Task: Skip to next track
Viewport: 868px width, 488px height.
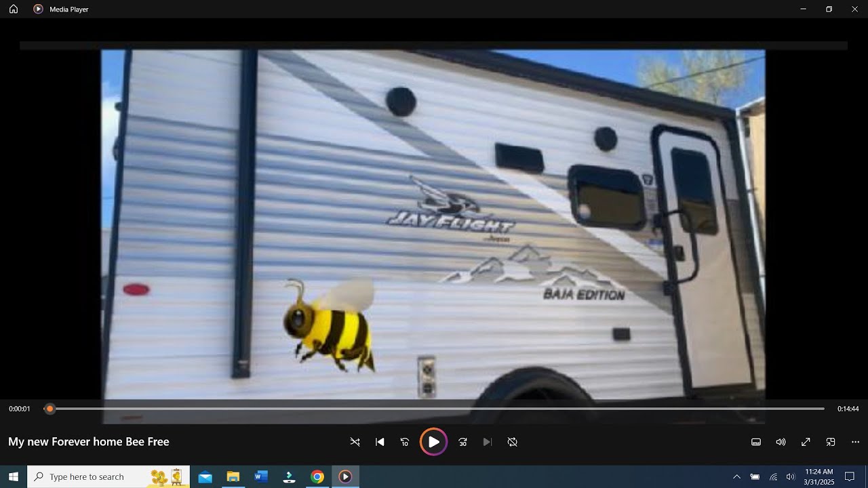Action: (487, 442)
